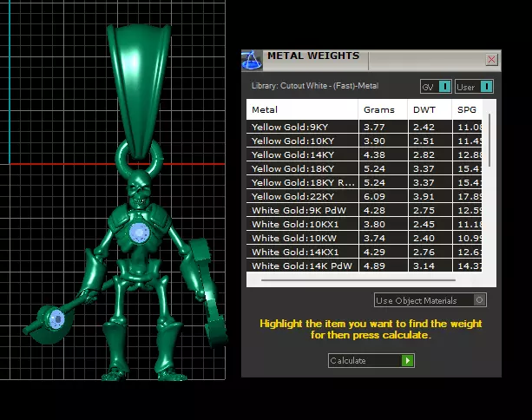Select the White Gold:14KX1 row
Image resolution: width=532 pixels, height=420 pixels.
click(364, 252)
